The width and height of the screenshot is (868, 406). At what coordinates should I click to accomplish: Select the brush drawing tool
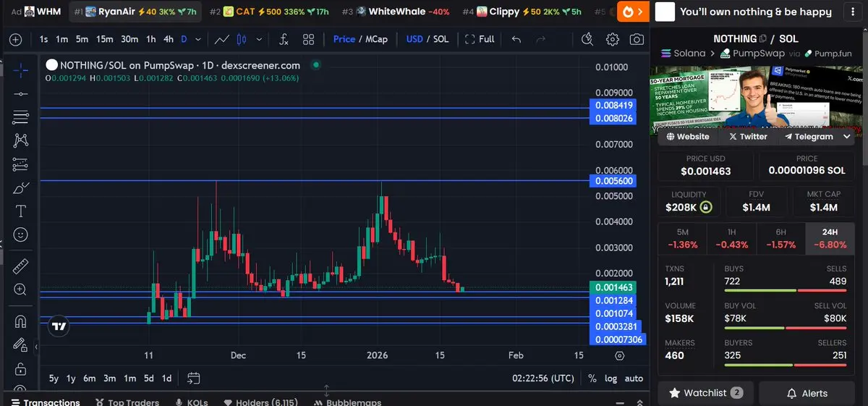21,188
